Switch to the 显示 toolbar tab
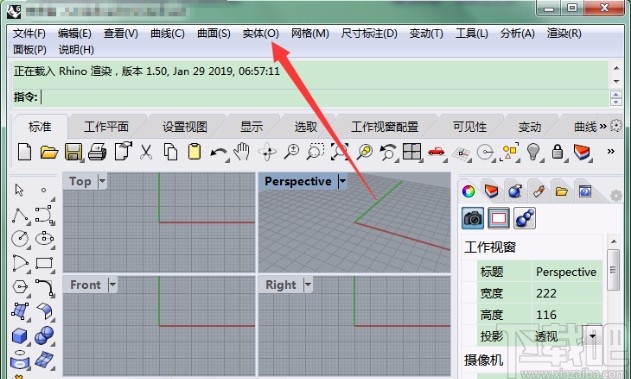Image resolution: width=631 pixels, height=379 pixels. 252,127
